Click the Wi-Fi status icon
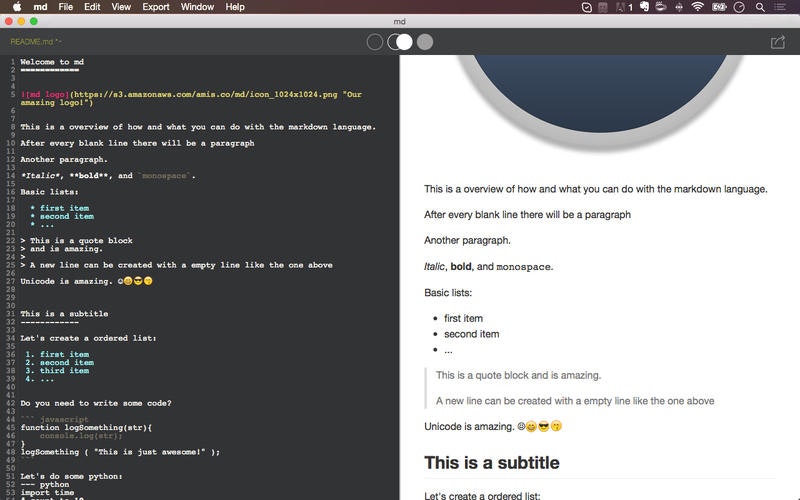Screen dimensions: 800x500 (x=697, y=7)
